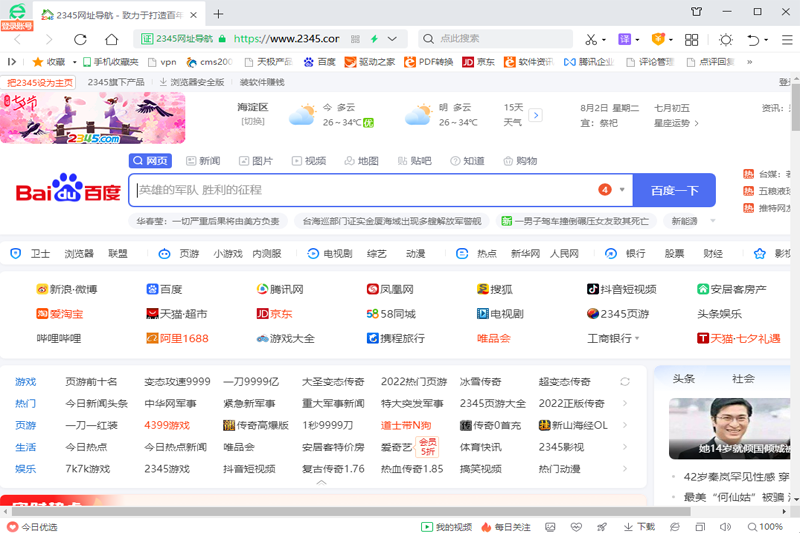Open the 驱动之家 bookmark
This screenshot has width=800, height=533.
(369, 62)
